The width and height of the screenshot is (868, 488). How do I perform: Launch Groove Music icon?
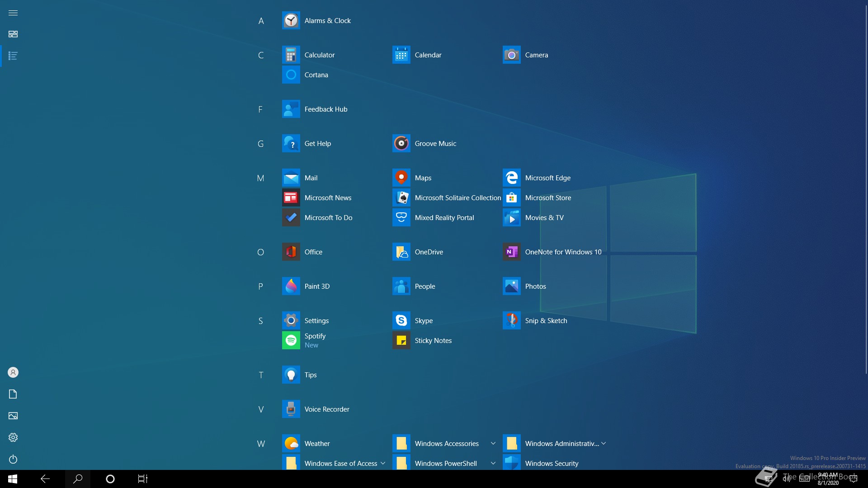(401, 143)
